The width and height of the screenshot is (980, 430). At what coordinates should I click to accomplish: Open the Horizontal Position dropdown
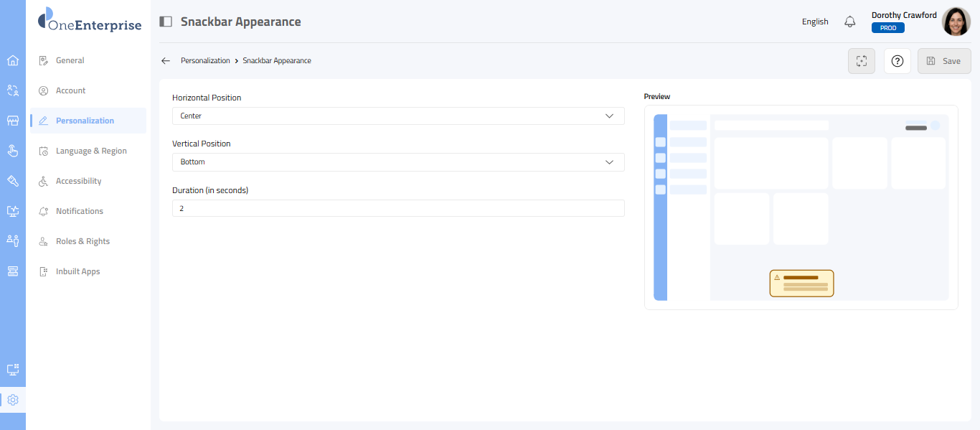398,116
